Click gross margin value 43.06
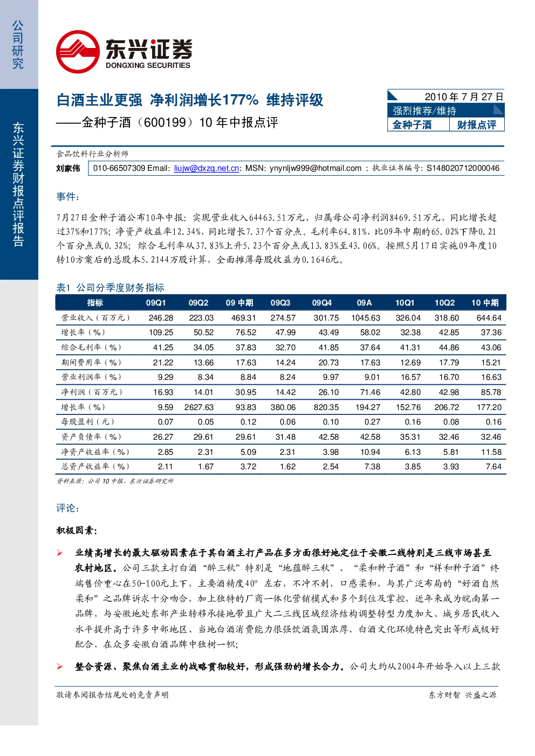 pyautogui.click(x=491, y=348)
